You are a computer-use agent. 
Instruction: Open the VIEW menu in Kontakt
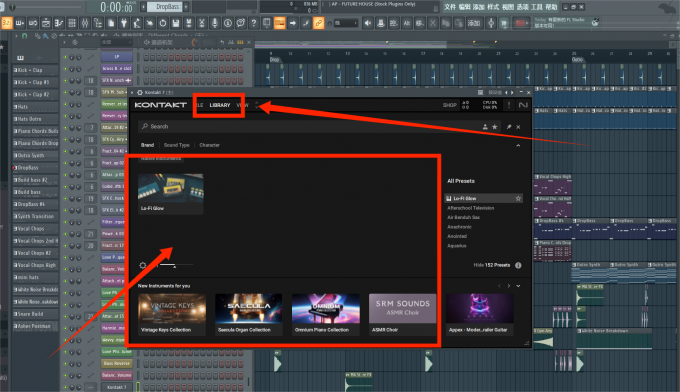(242, 105)
